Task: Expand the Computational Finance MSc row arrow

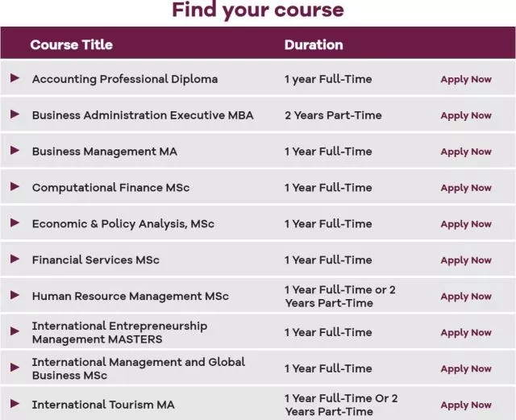Action: pyautogui.click(x=15, y=187)
